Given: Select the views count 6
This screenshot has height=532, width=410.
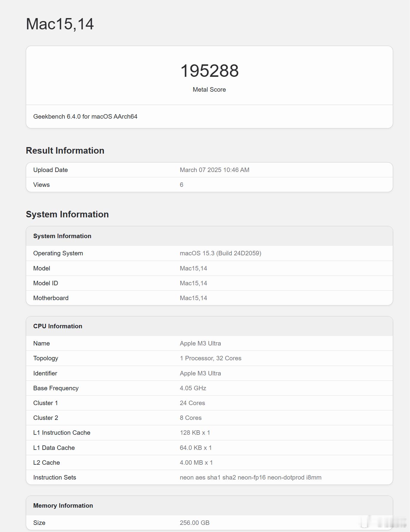Looking at the screenshot, I should (182, 185).
